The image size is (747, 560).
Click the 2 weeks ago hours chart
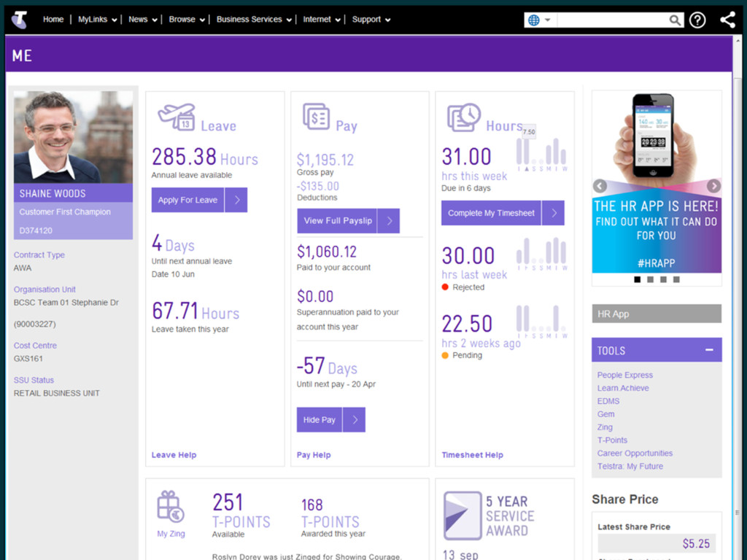[542, 322]
